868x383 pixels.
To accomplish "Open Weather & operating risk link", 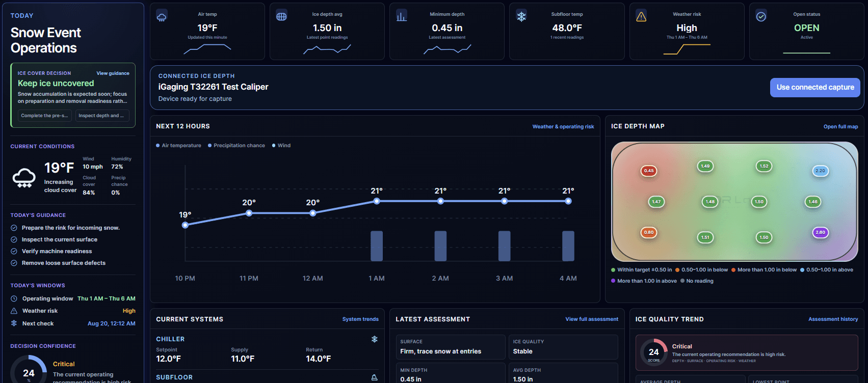I will pos(563,127).
